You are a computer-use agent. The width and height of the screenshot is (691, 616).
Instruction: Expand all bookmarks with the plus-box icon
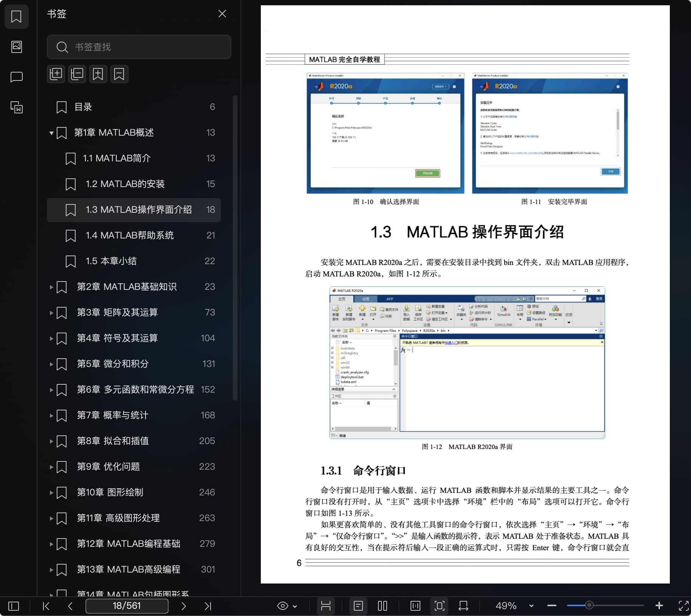pyautogui.click(x=56, y=74)
